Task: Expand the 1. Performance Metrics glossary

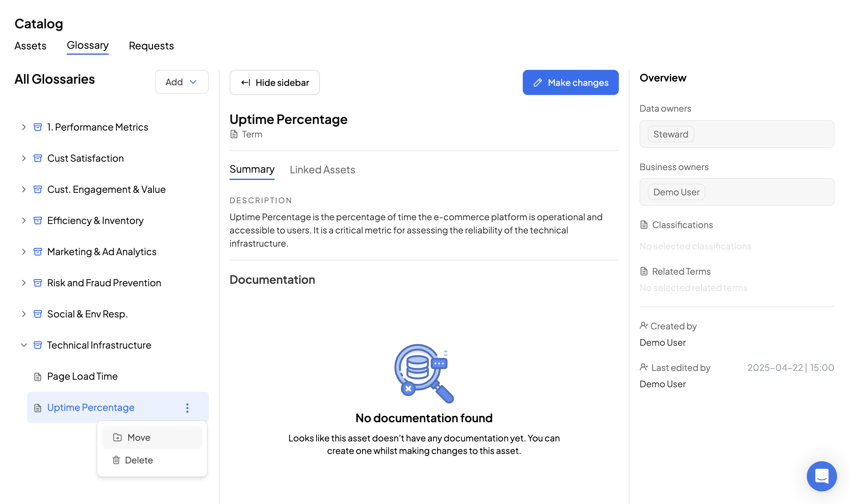Action: pos(24,127)
